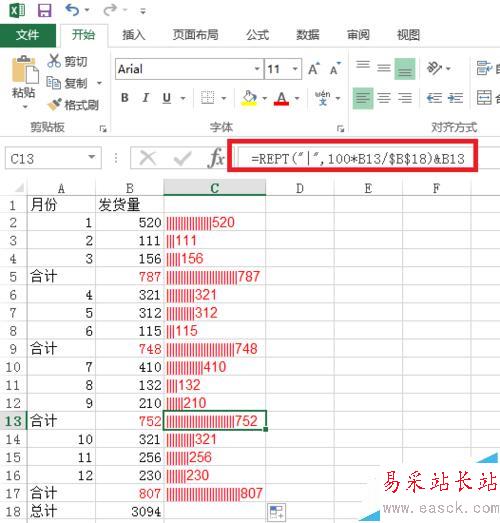Apply the red font color A
500x523 pixels.
coord(281,98)
